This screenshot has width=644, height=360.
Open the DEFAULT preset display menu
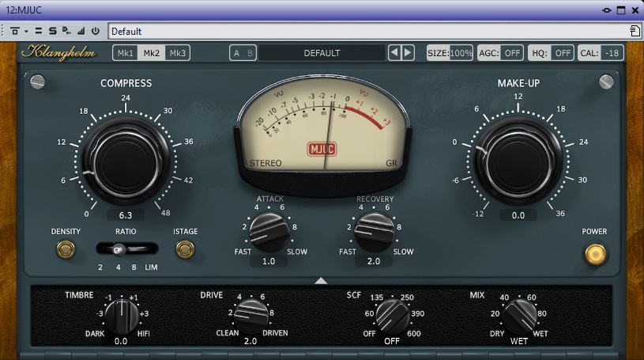[x=322, y=53]
